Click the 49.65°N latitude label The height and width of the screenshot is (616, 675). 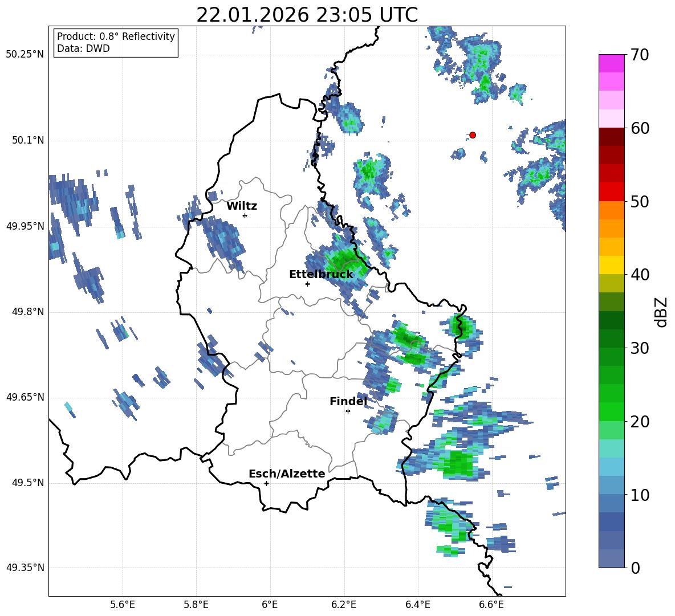[x=25, y=397]
